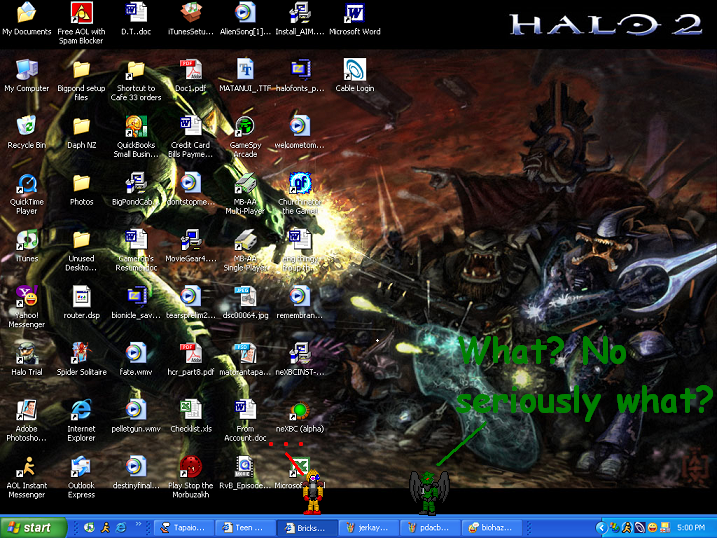Launch the iTunes desktop shortcut
This screenshot has width=717, height=538.
(x=27, y=240)
